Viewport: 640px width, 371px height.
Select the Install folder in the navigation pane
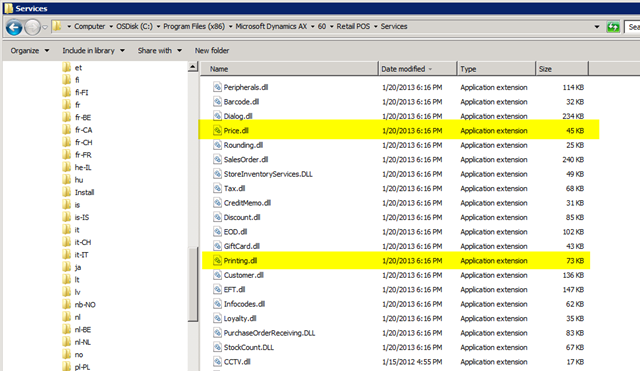(x=79, y=192)
